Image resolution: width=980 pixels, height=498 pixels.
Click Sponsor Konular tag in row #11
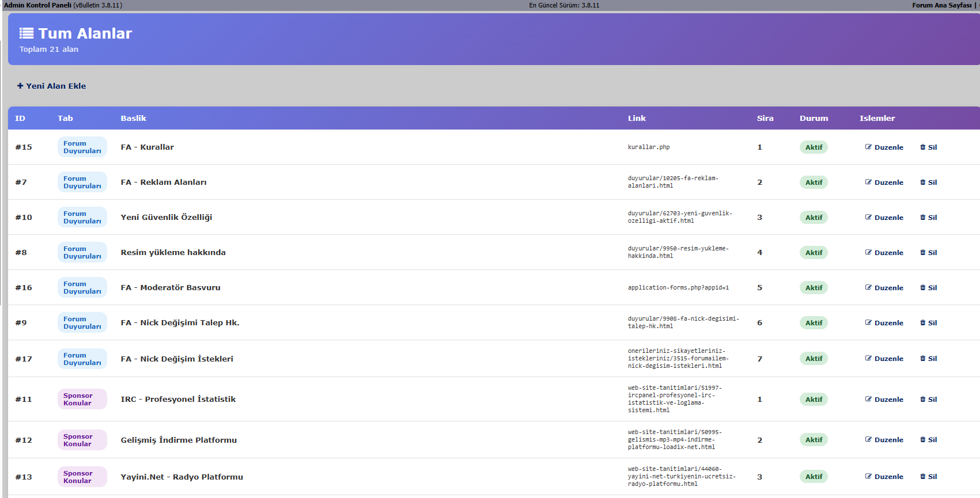[82, 399]
